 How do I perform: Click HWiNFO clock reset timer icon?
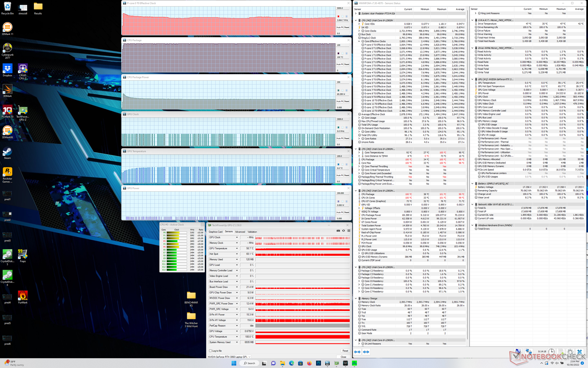click(551, 352)
